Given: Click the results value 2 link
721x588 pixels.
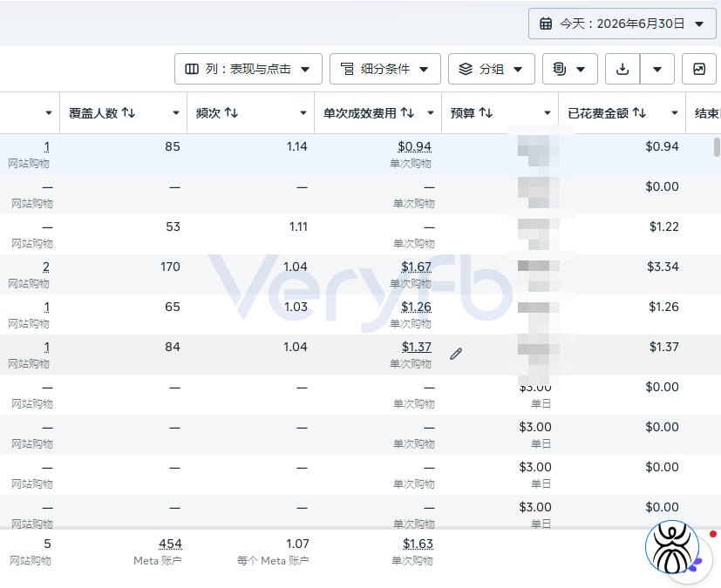Looking at the screenshot, I should (x=46, y=267).
